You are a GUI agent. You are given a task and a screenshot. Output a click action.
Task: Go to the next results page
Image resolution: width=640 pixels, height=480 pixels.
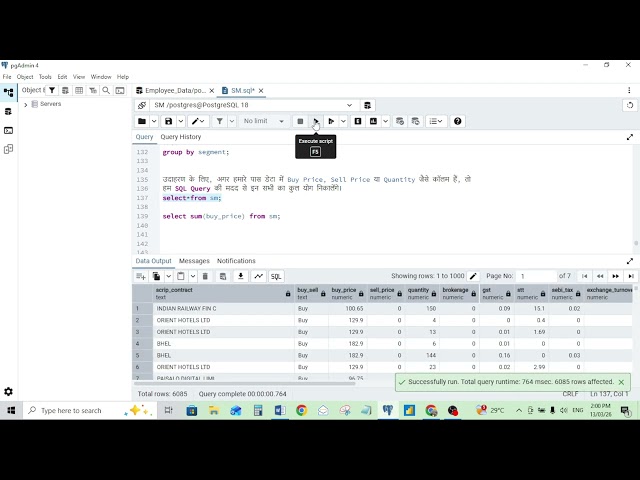pyautogui.click(x=616, y=276)
